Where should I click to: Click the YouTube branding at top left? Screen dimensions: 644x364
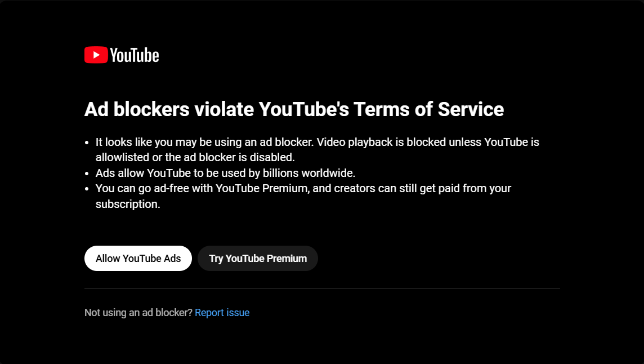(x=121, y=55)
